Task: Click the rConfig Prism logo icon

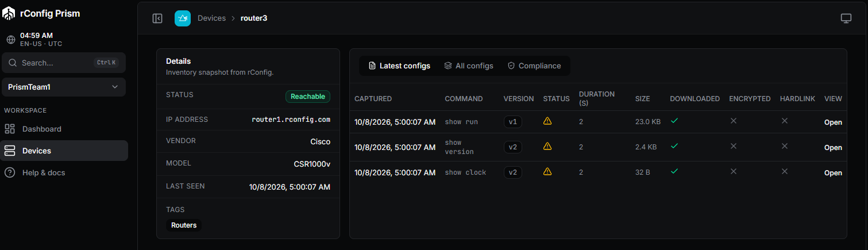Action: coord(9,14)
